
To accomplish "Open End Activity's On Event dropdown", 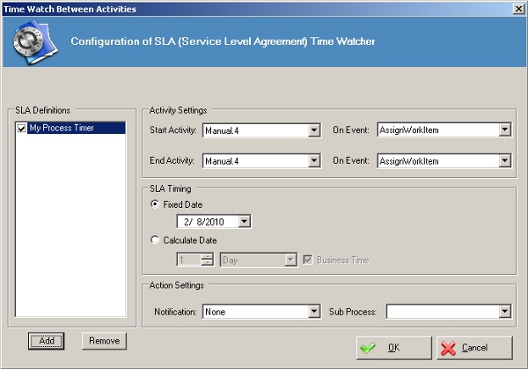I will tap(505, 161).
